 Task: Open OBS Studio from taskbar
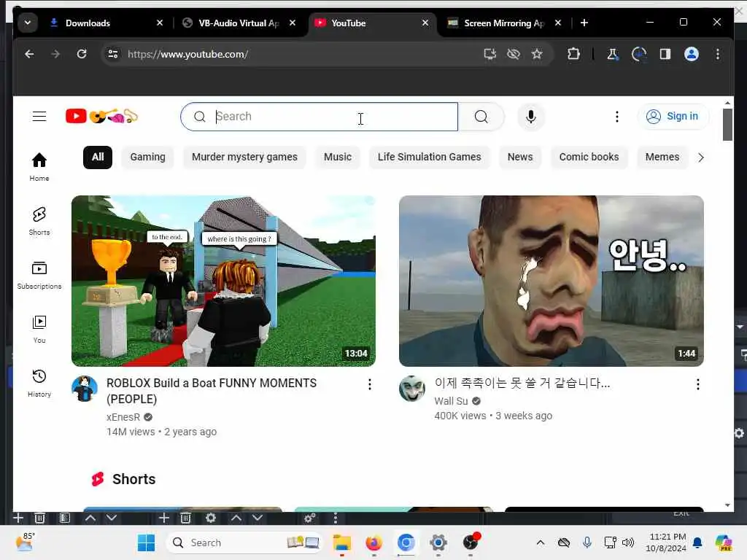click(x=471, y=542)
